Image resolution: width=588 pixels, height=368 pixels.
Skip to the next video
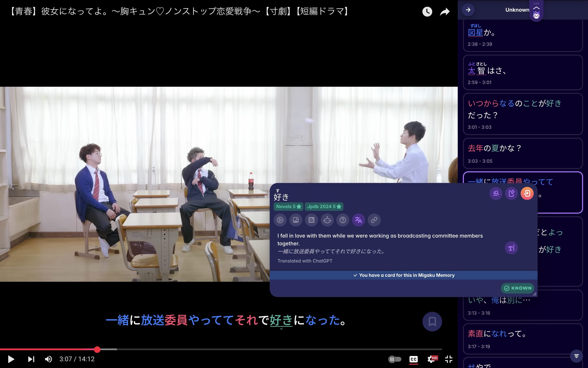click(31, 359)
